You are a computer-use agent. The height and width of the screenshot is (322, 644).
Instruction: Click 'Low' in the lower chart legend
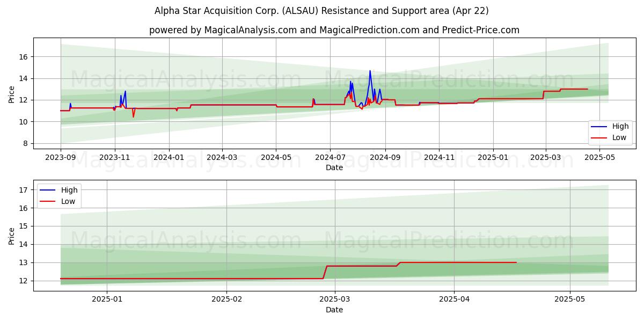68,201
